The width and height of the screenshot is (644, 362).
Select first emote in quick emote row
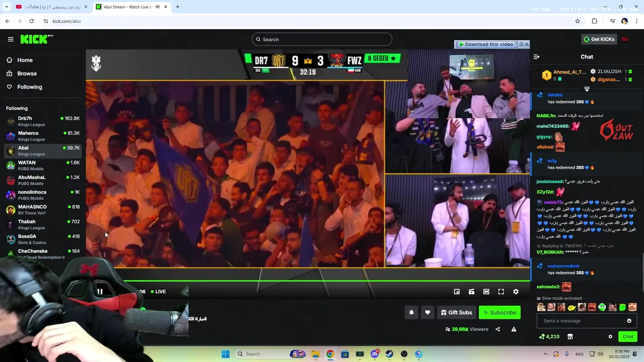541,307
